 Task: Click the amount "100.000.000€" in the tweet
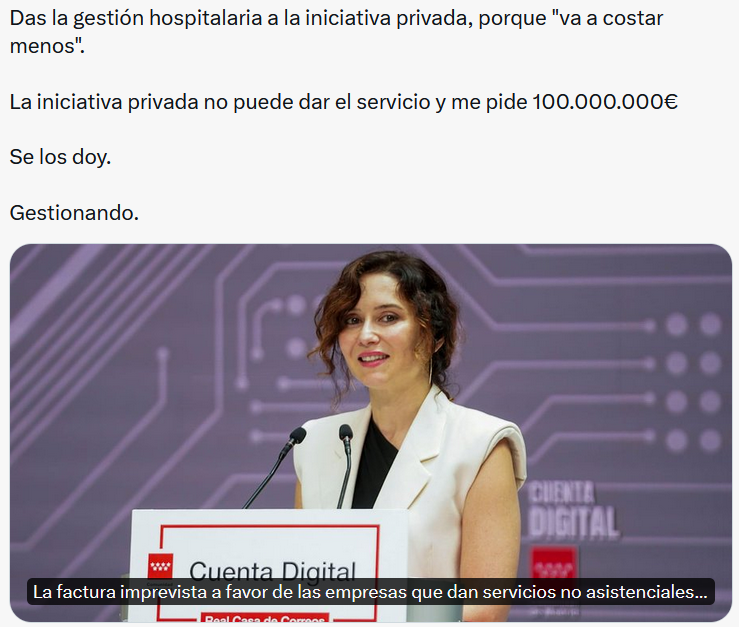click(605, 101)
